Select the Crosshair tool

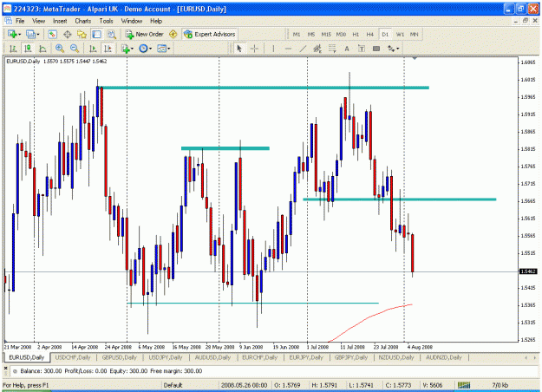click(x=254, y=49)
